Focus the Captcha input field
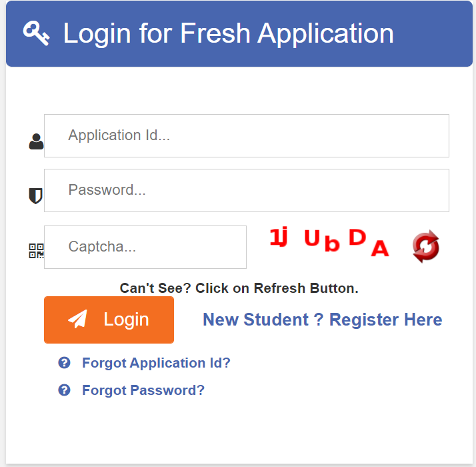The height and width of the screenshot is (467, 476). (145, 247)
